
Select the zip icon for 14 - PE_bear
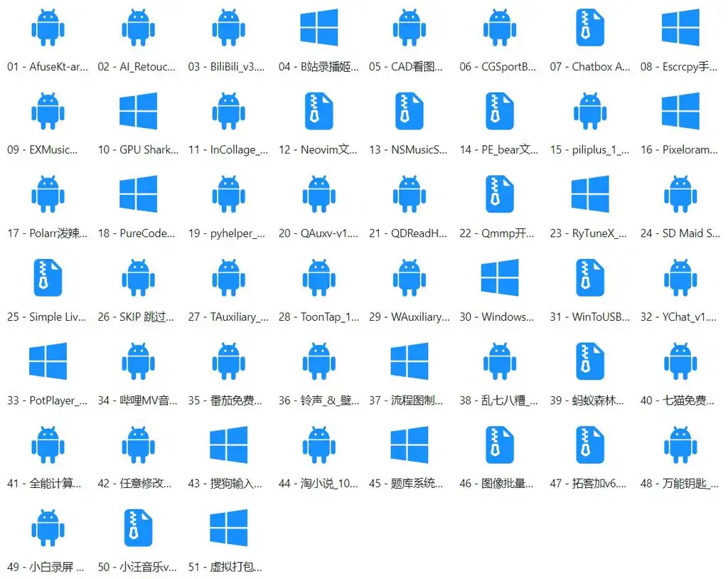pyautogui.click(x=500, y=111)
